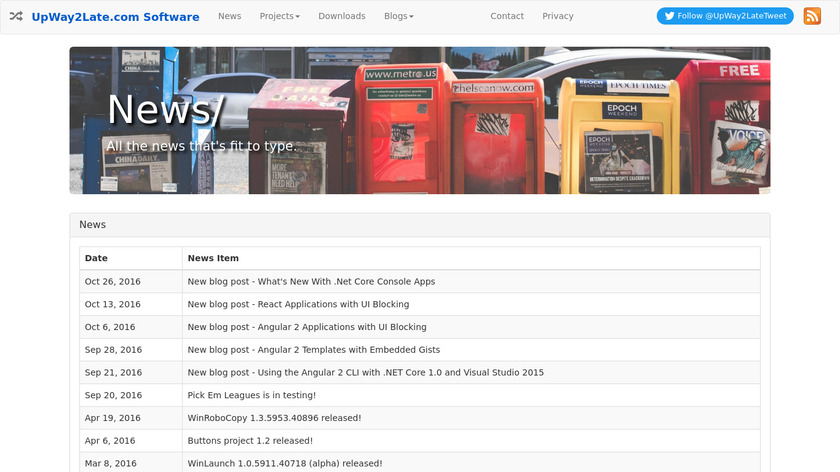Open "React Applications with UI Blocking" post
This screenshot has width=840, height=472.
[298, 304]
